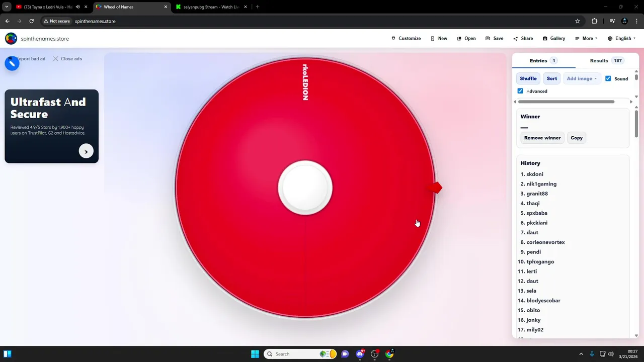The height and width of the screenshot is (362, 644).
Task: Copy the winner name
Action: point(577,138)
